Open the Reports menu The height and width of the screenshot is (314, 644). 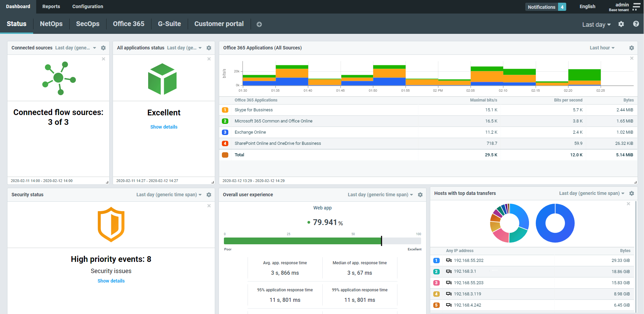[51, 6]
